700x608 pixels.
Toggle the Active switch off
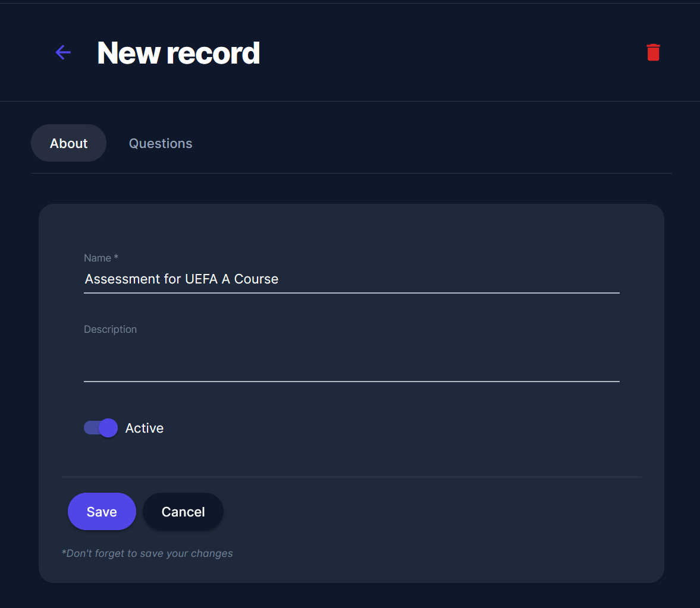[x=101, y=428]
